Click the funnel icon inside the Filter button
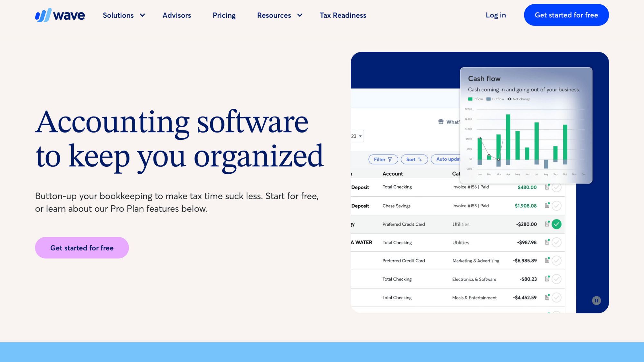 (390, 159)
